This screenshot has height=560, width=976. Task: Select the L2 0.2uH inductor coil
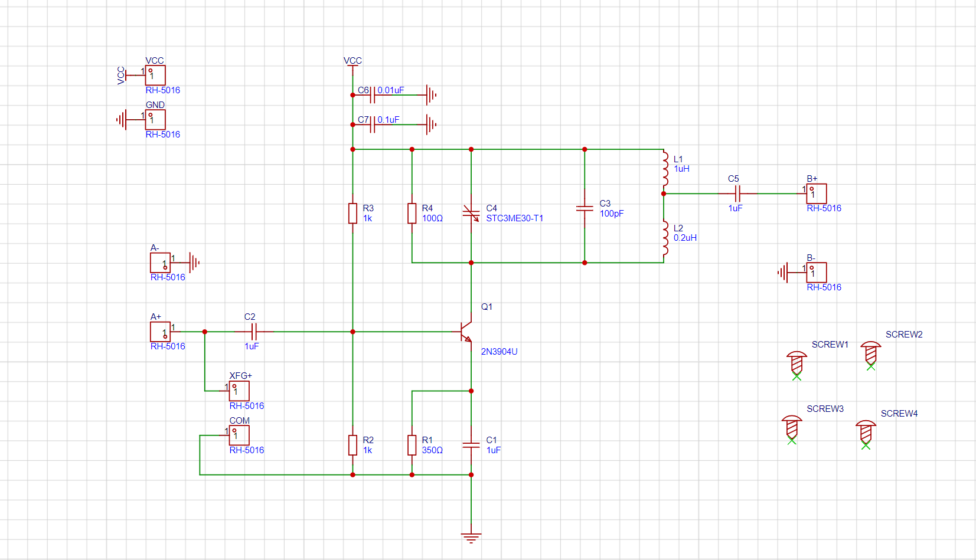click(665, 238)
